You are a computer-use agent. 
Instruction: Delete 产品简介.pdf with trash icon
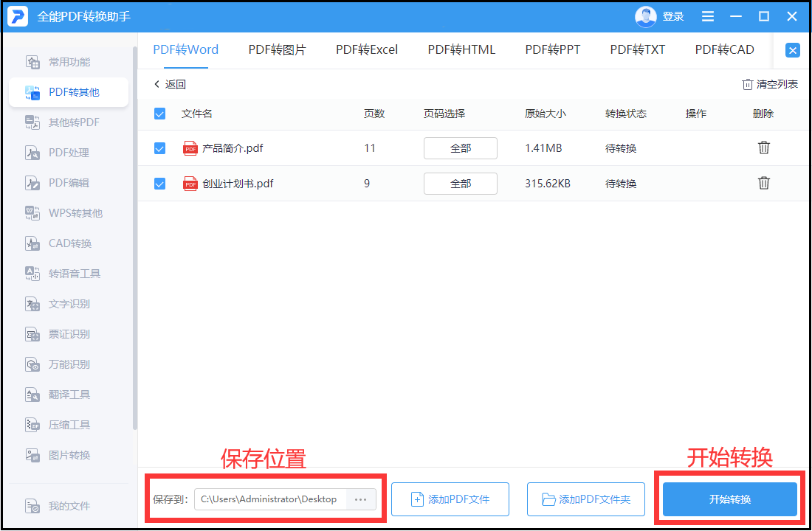[x=764, y=148]
